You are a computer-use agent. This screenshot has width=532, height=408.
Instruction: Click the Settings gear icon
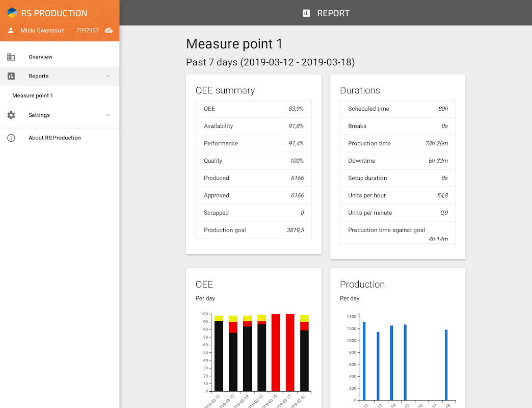(11, 115)
